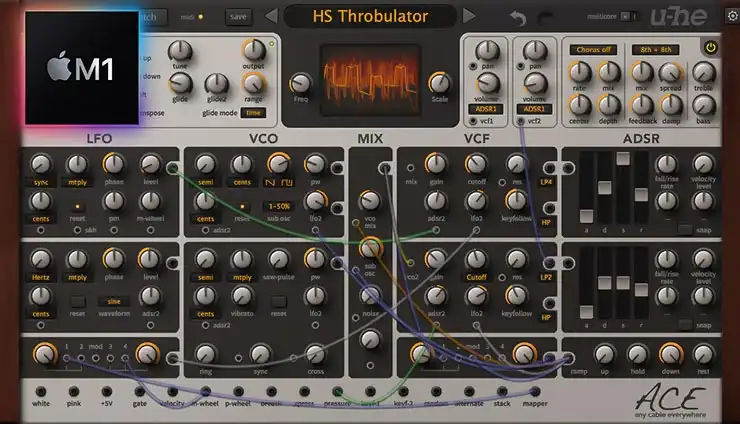The height and width of the screenshot is (424, 740).
Task: Click the glide2 knob
Action: point(217,84)
